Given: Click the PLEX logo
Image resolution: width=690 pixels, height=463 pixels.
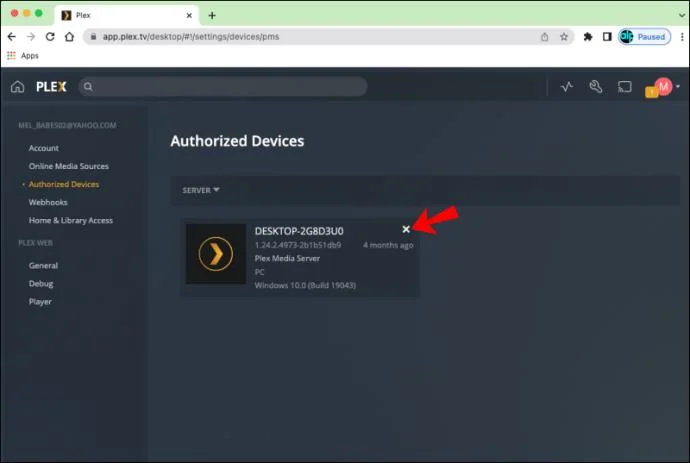Looking at the screenshot, I should (51, 87).
